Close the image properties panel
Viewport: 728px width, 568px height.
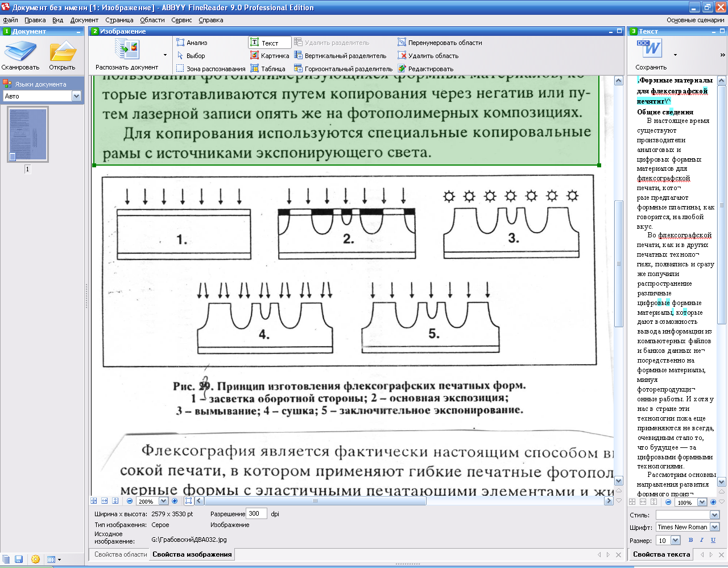click(619, 554)
